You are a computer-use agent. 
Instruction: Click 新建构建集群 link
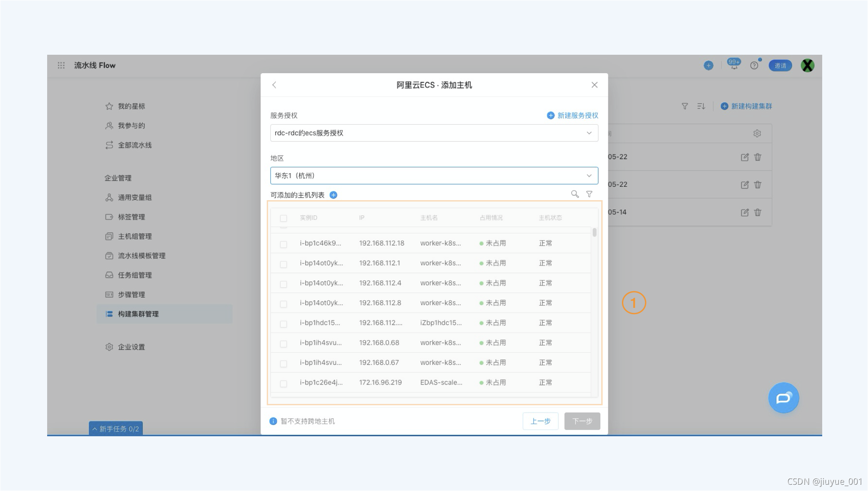coord(746,106)
